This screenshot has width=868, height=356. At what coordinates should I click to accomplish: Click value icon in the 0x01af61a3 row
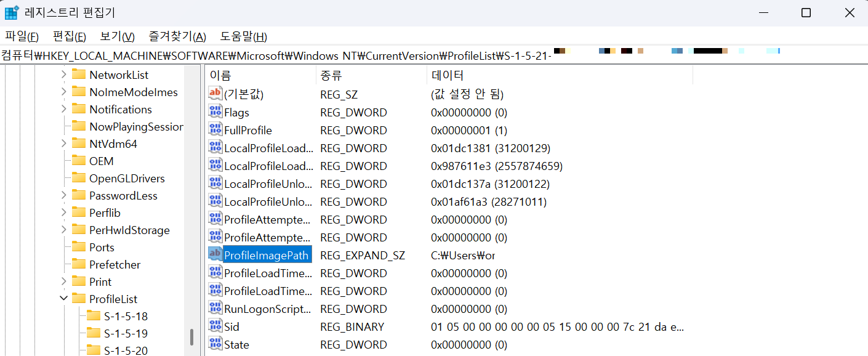(215, 201)
